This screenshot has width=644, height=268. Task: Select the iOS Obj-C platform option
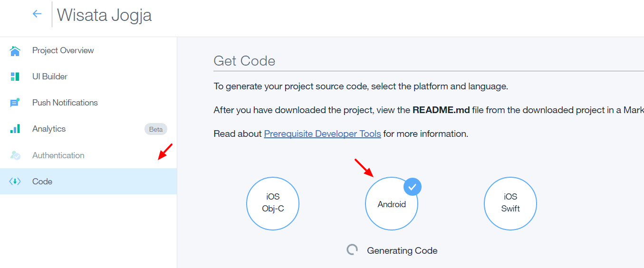pyautogui.click(x=272, y=204)
